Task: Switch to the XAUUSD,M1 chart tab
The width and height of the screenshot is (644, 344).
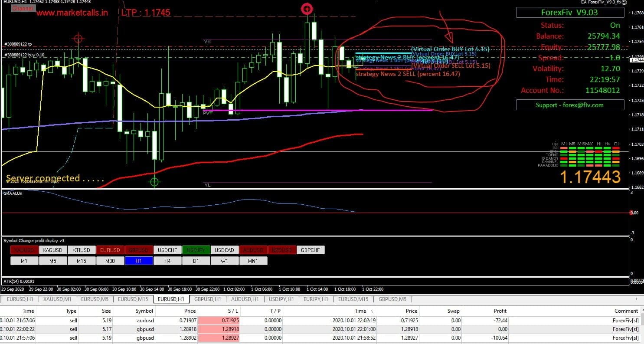Action: pyautogui.click(x=57, y=299)
